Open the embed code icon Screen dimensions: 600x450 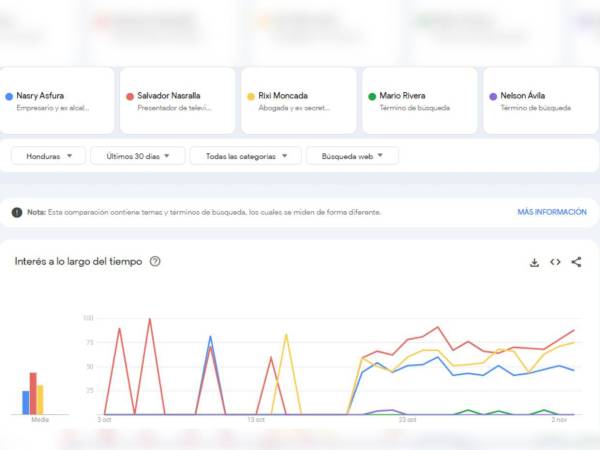click(555, 262)
